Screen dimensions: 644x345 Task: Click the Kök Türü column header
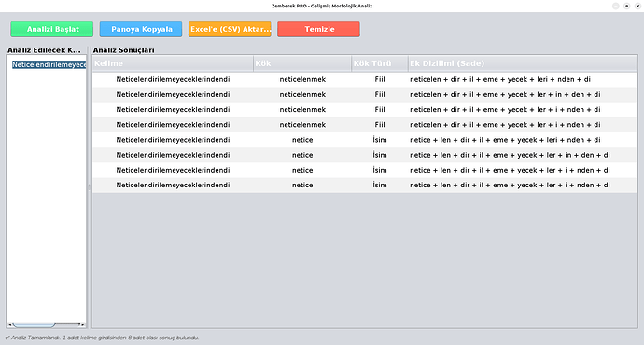tap(380, 63)
